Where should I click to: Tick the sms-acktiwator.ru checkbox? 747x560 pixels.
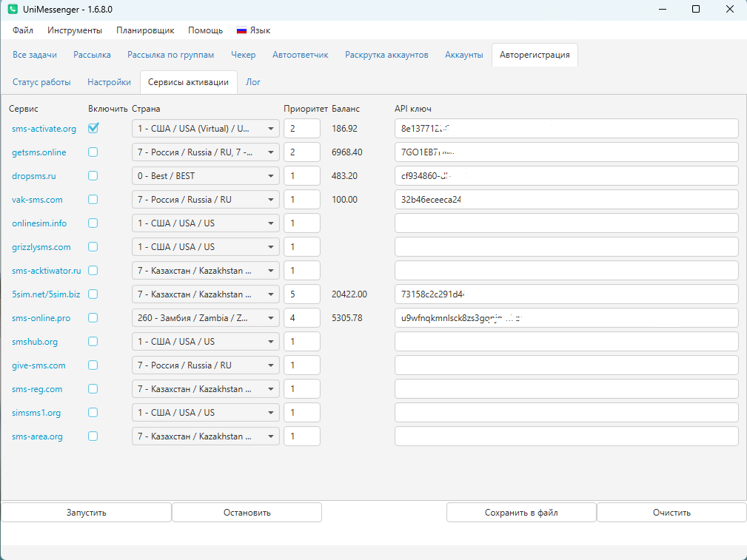(x=93, y=271)
